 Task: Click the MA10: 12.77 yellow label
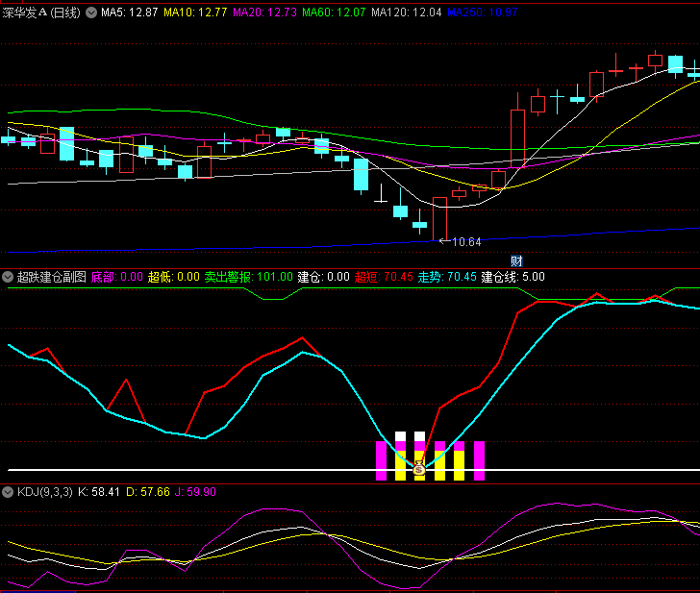pos(195,12)
